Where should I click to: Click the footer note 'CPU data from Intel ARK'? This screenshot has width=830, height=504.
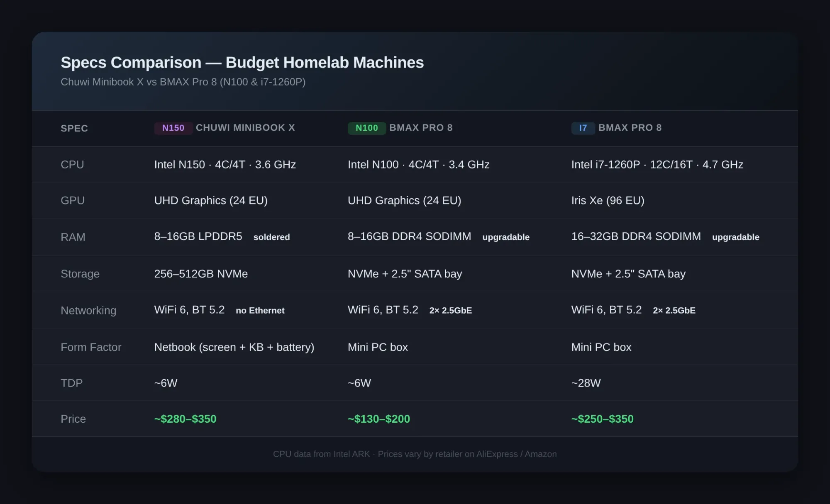pyautogui.click(x=322, y=454)
